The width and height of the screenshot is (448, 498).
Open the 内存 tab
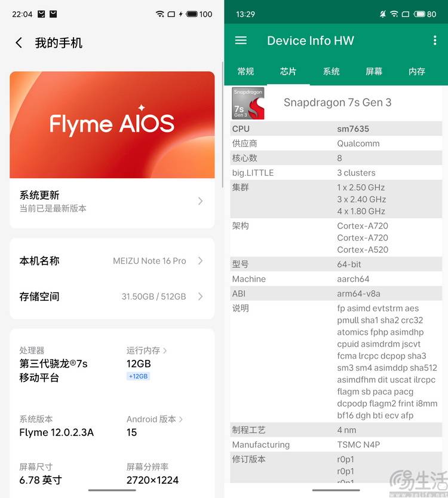click(416, 72)
